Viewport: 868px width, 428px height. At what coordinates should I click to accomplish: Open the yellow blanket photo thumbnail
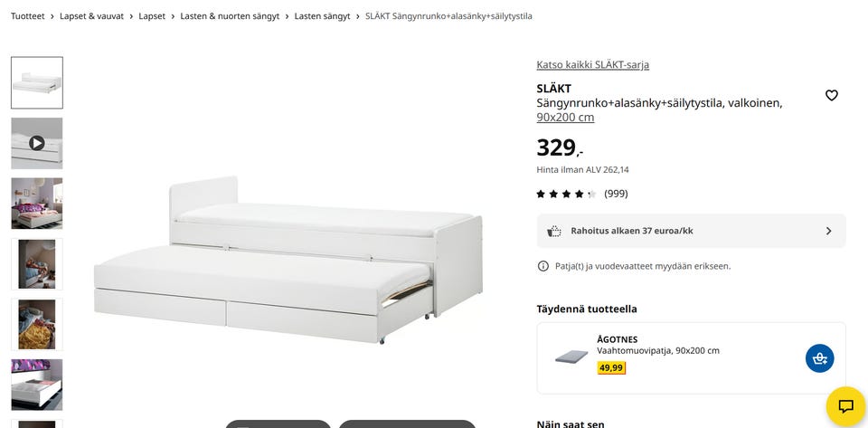pos(36,325)
